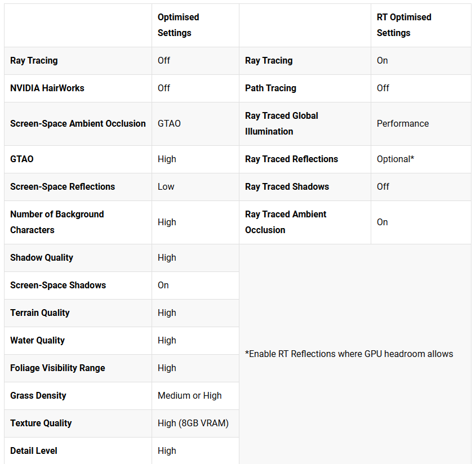The image size is (476, 464).
Task: Select the "Detail Level" row label
Action: tap(34, 451)
